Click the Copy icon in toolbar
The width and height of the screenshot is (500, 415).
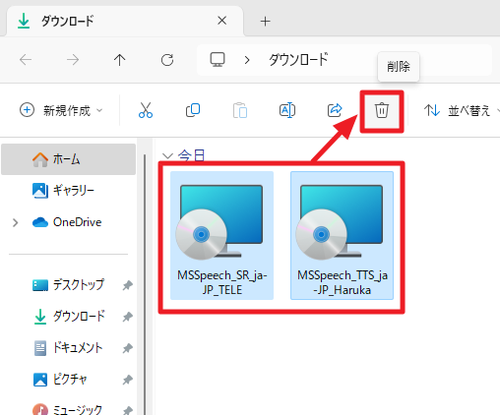pos(193,110)
